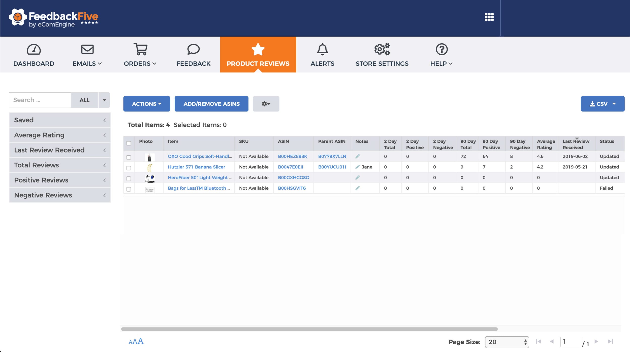This screenshot has width=630, height=364.
Task: Click the page number input field
Action: pyautogui.click(x=571, y=342)
